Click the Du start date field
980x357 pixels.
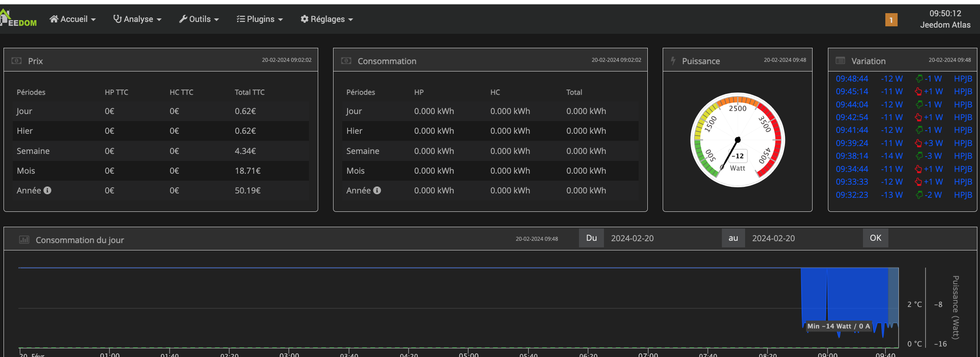click(662, 238)
